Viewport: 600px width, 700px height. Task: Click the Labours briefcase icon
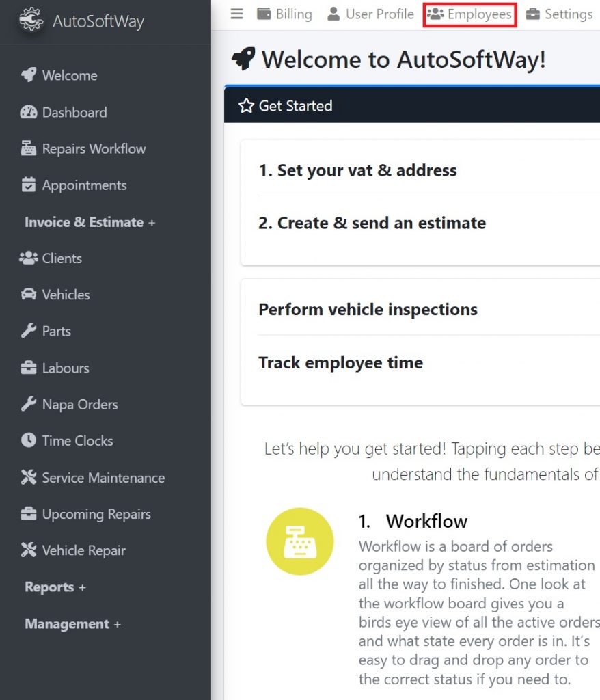[x=29, y=367]
